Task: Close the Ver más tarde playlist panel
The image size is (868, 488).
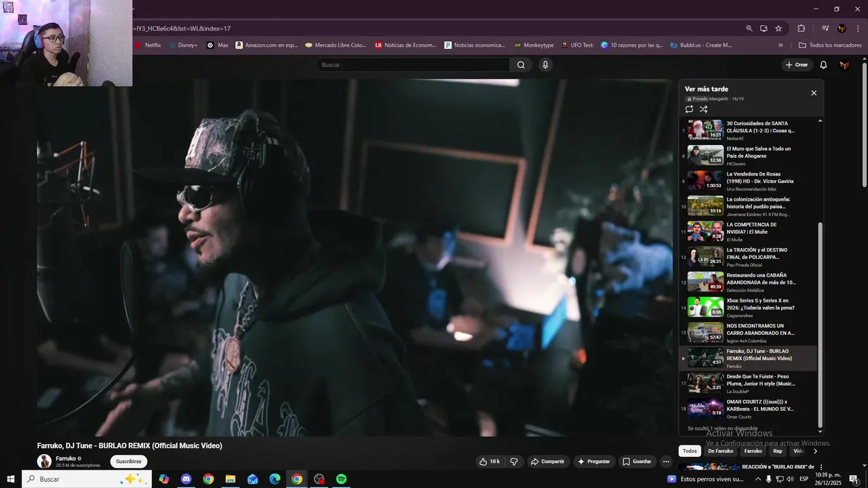Action: pos(814,93)
